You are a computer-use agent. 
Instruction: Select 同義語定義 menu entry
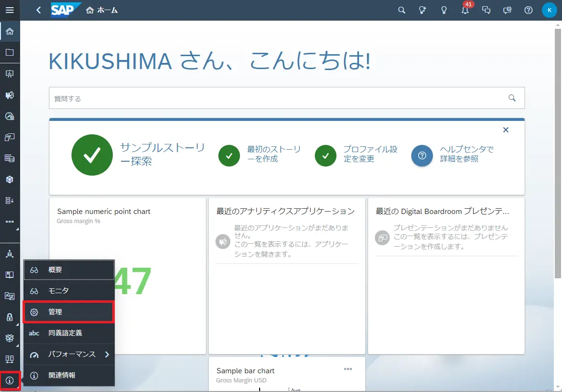[x=69, y=333]
